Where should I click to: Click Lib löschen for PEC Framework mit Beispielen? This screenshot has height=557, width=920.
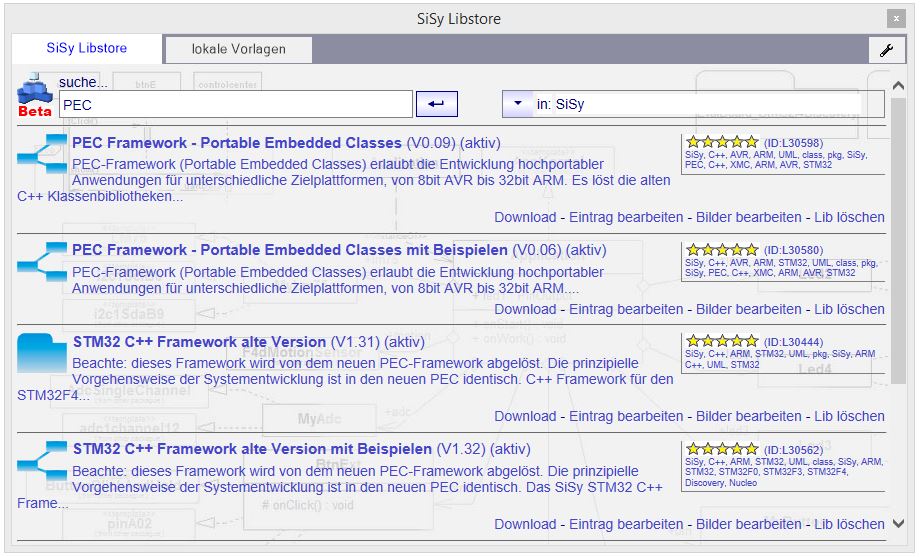(849, 309)
